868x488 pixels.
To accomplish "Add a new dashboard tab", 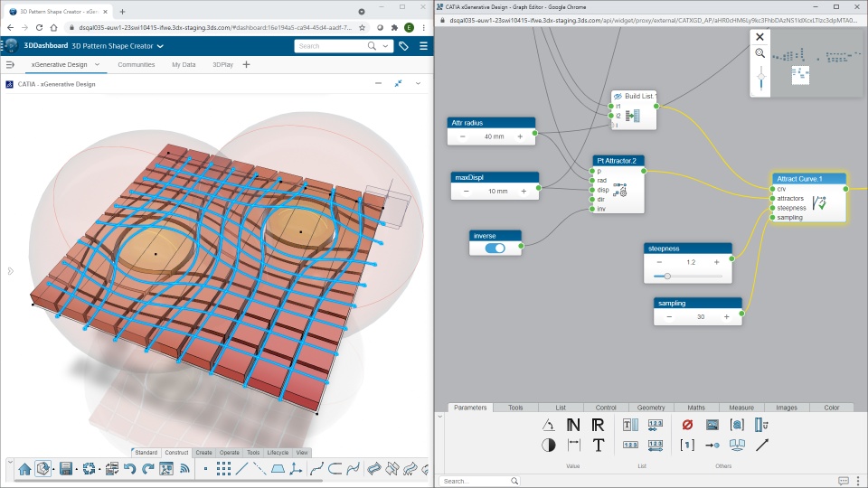I will (246, 65).
